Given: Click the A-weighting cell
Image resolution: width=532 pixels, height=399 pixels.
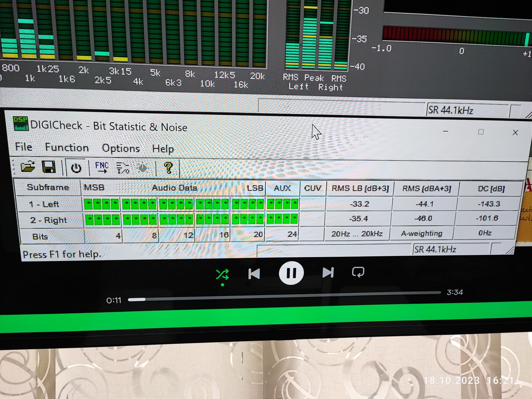Looking at the screenshot, I should click(x=422, y=233).
